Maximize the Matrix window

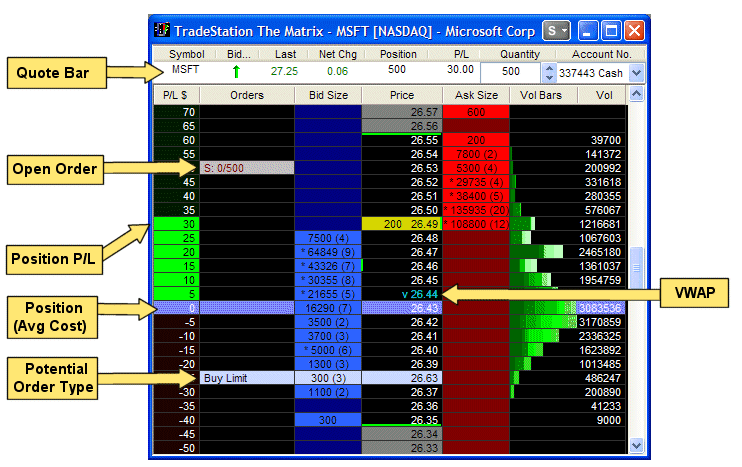tap(611, 31)
